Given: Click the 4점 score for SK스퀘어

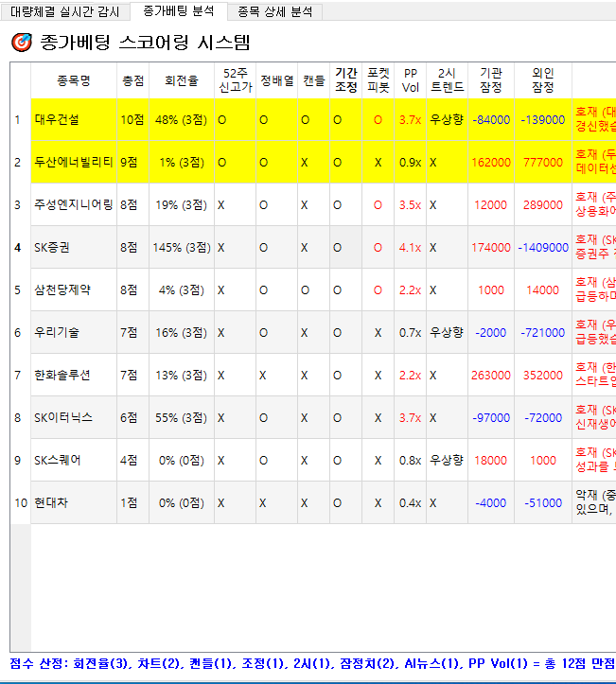Looking at the screenshot, I should 133,460.
